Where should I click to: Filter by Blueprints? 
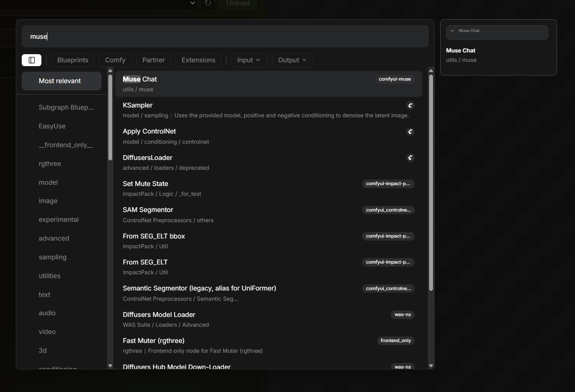coord(73,60)
